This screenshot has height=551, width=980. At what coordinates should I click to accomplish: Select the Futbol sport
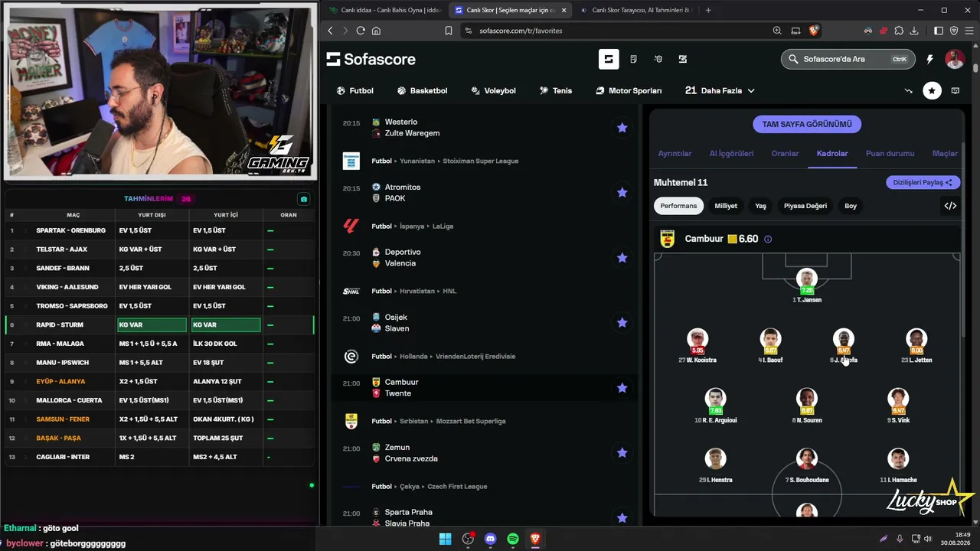[354, 90]
